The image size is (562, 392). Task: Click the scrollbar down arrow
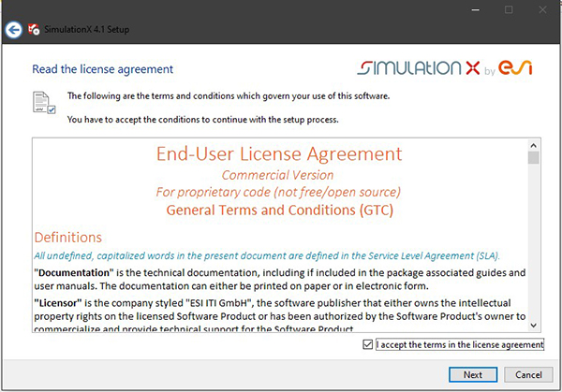(x=533, y=325)
